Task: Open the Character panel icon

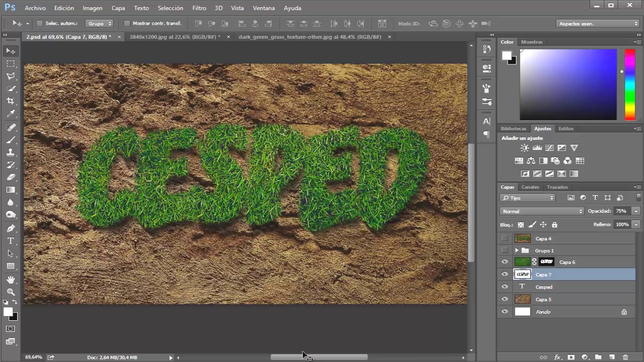Action: coord(487,121)
